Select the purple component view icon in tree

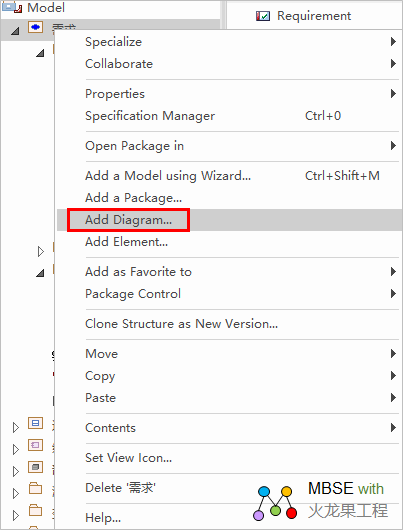coord(35,445)
